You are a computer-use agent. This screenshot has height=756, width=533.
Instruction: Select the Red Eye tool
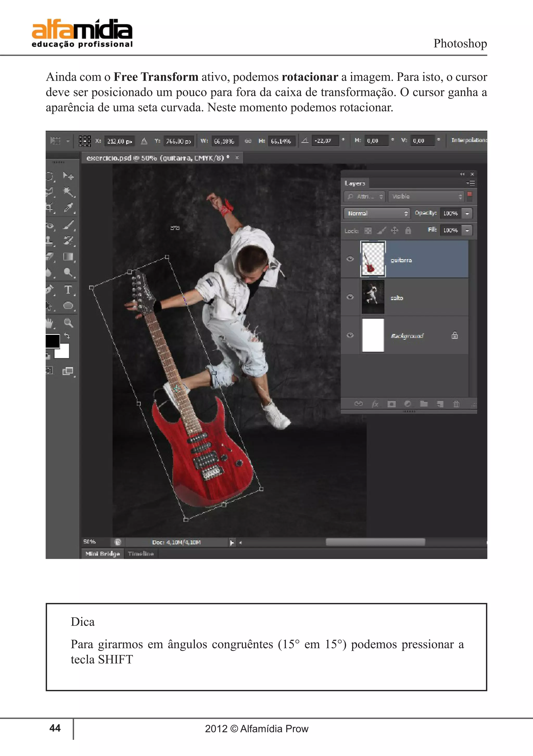click(50, 226)
